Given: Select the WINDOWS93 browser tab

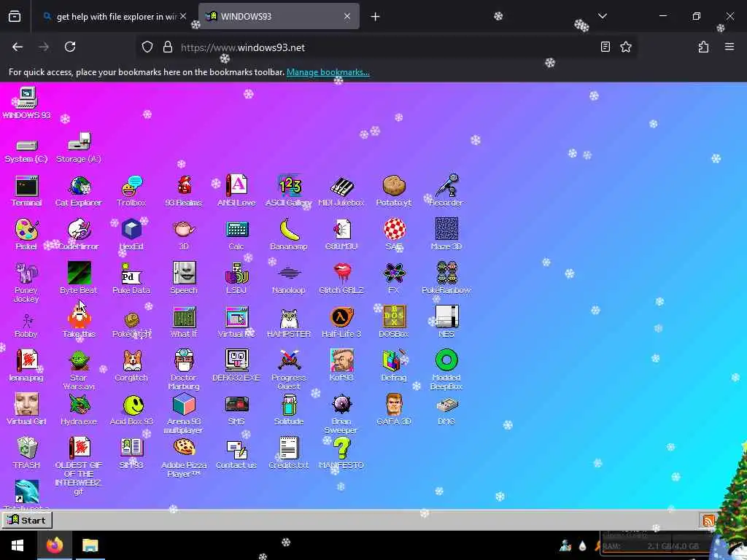Looking at the screenshot, I should pyautogui.click(x=278, y=17).
